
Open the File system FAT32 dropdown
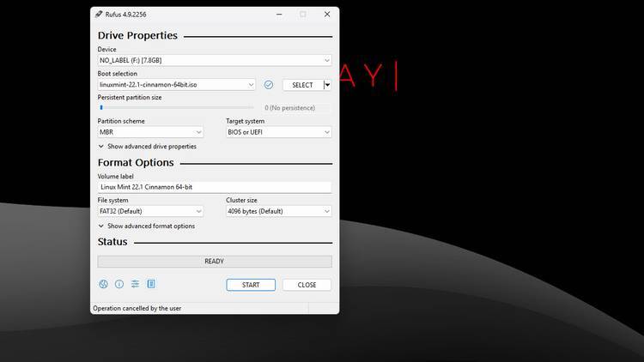(150, 211)
